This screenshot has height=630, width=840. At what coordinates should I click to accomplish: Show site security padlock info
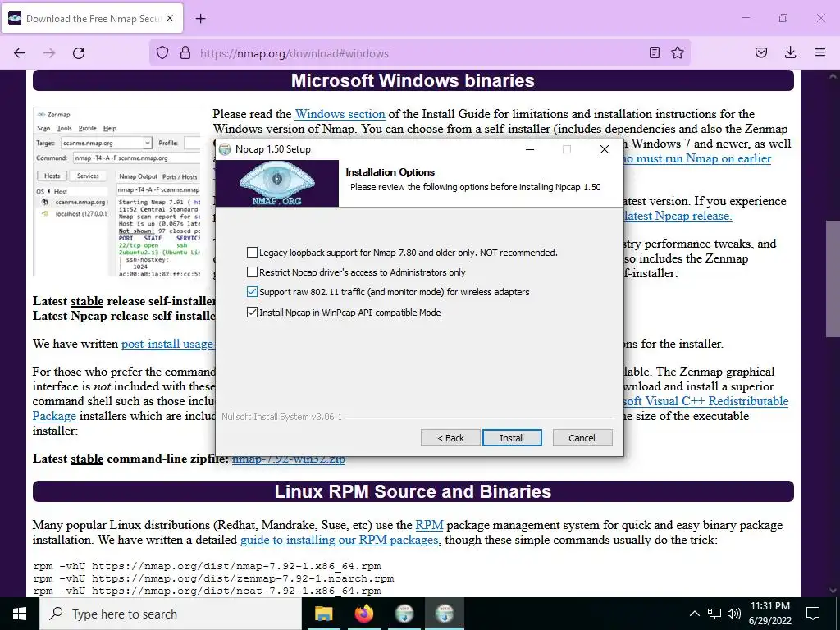185,53
